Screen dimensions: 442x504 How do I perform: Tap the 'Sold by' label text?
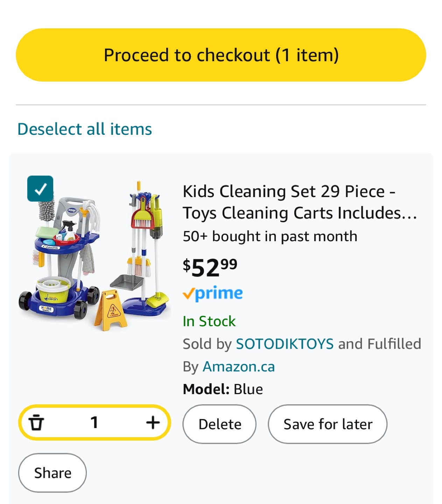click(207, 344)
